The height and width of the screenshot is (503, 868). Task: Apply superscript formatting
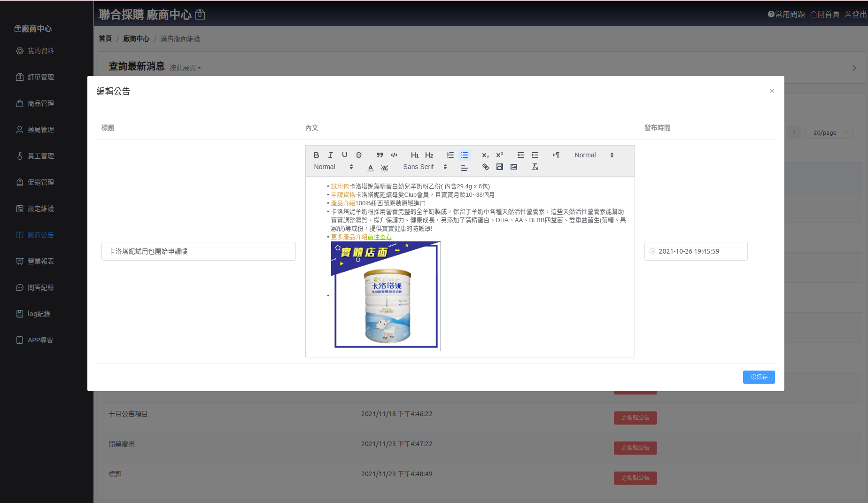pos(500,155)
